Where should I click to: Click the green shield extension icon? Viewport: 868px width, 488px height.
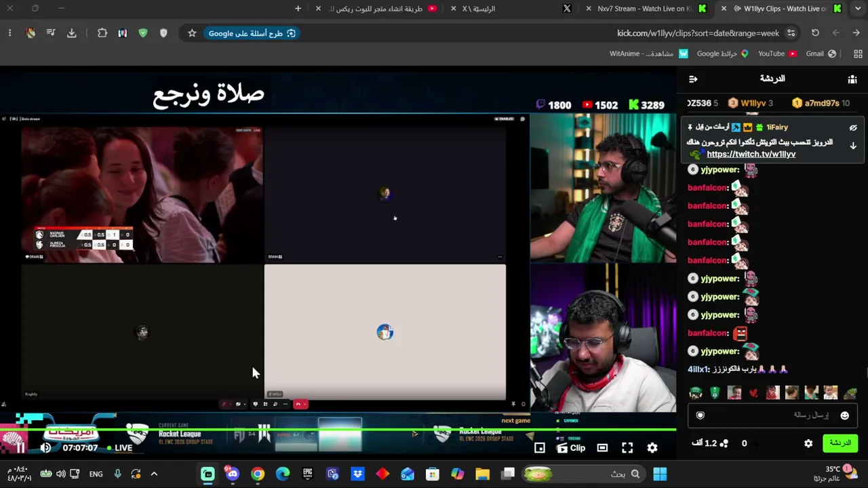point(142,33)
